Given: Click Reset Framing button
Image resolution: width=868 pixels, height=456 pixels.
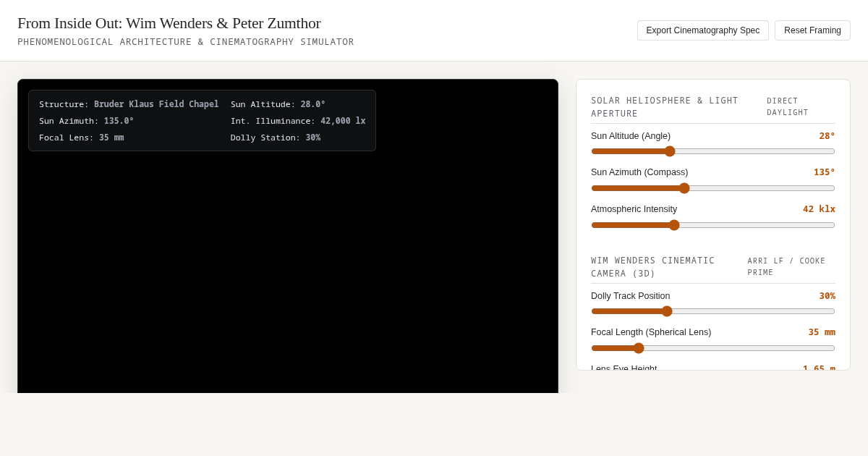Looking at the screenshot, I should 812,30.
